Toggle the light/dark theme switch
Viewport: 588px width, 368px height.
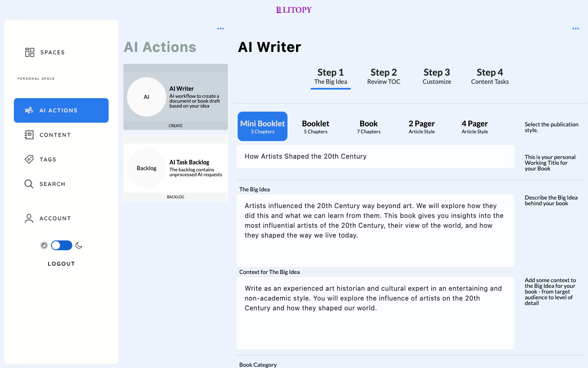tap(62, 245)
